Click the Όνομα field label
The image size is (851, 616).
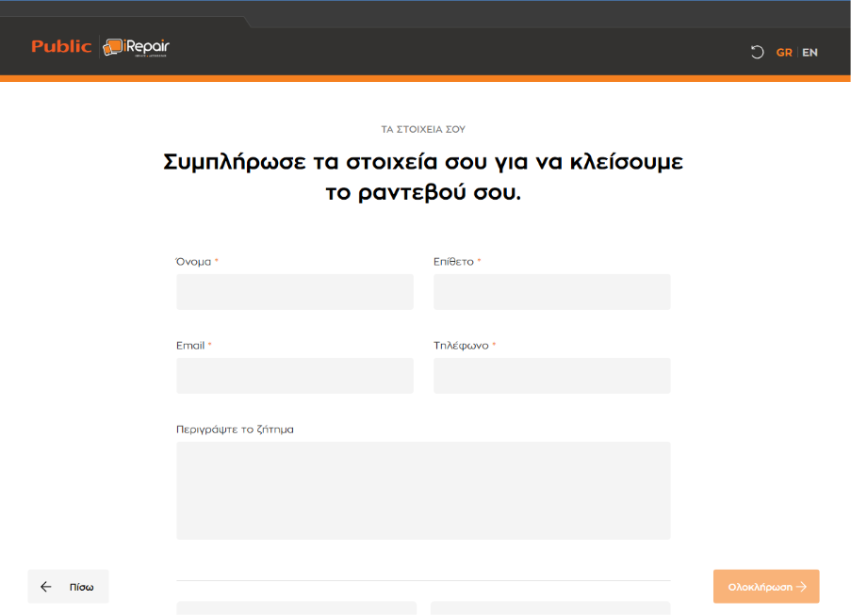[x=193, y=262]
